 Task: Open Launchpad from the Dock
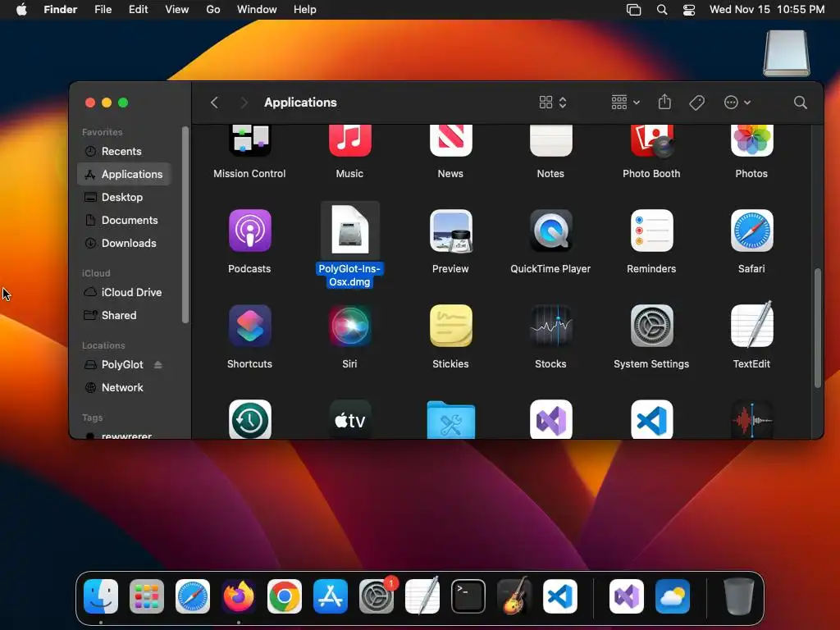(x=147, y=596)
